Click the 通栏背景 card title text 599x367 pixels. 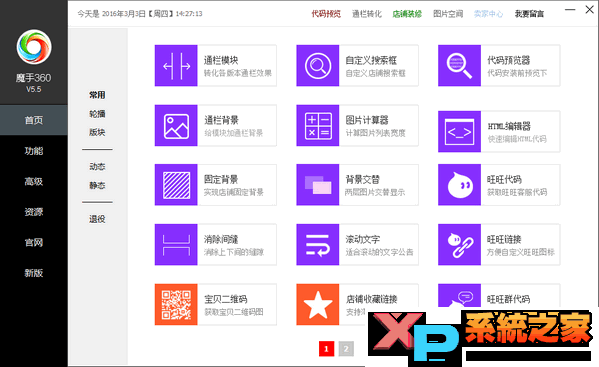click(x=221, y=120)
